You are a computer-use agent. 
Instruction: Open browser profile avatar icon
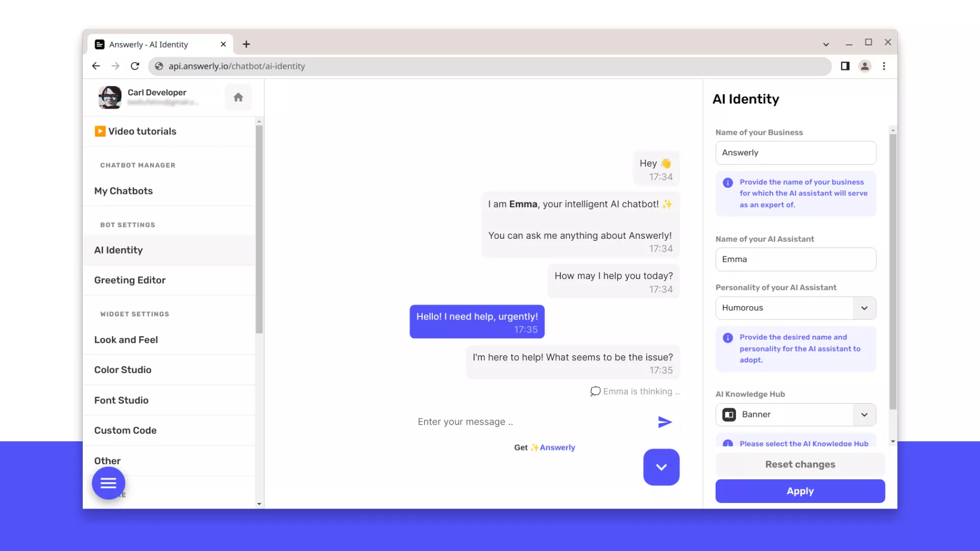[865, 66]
